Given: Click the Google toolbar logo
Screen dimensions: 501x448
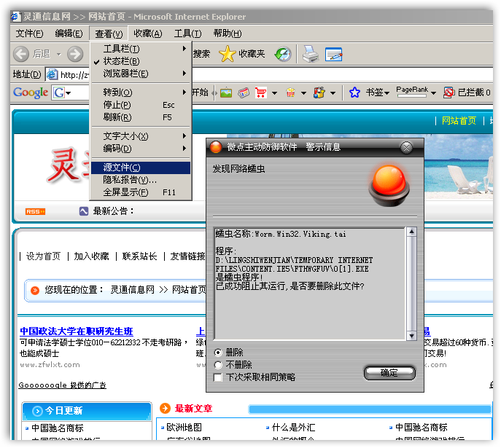Looking at the screenshot, I should [31, 93].
